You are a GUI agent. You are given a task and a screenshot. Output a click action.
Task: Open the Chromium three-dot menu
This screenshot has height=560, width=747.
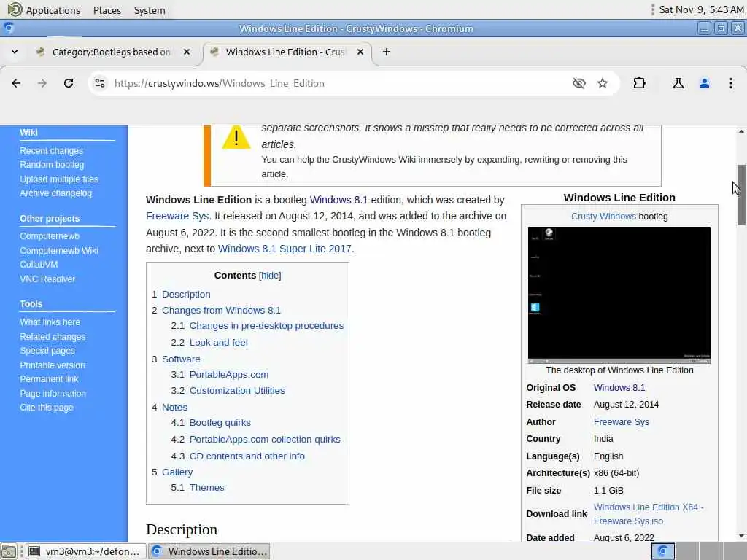[731, 83]
